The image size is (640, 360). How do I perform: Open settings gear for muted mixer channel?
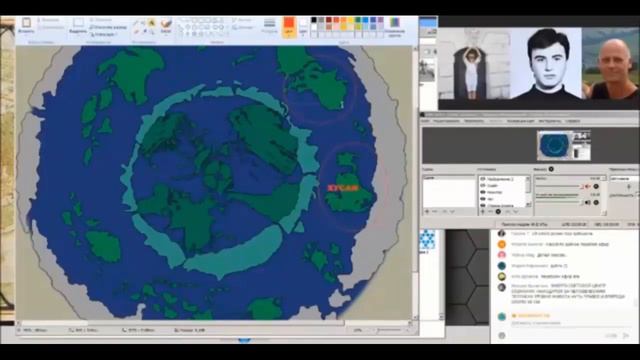tap(596, 186)
